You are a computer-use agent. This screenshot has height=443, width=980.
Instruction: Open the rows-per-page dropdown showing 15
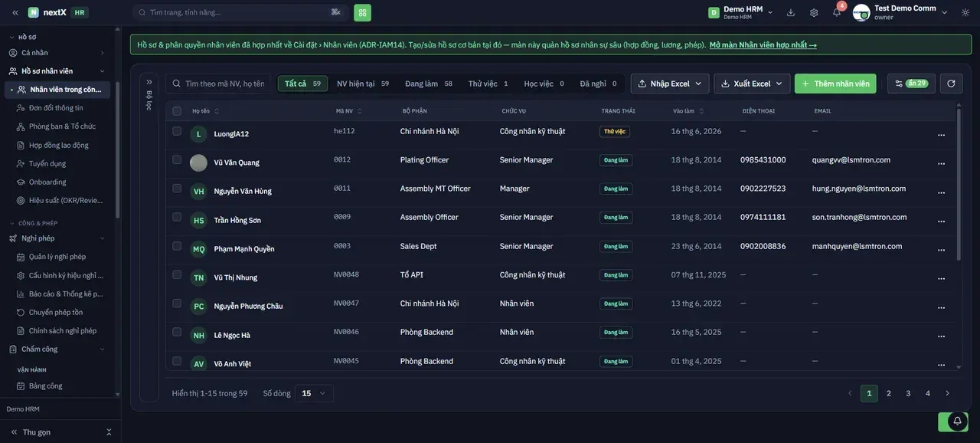point(314,393)
